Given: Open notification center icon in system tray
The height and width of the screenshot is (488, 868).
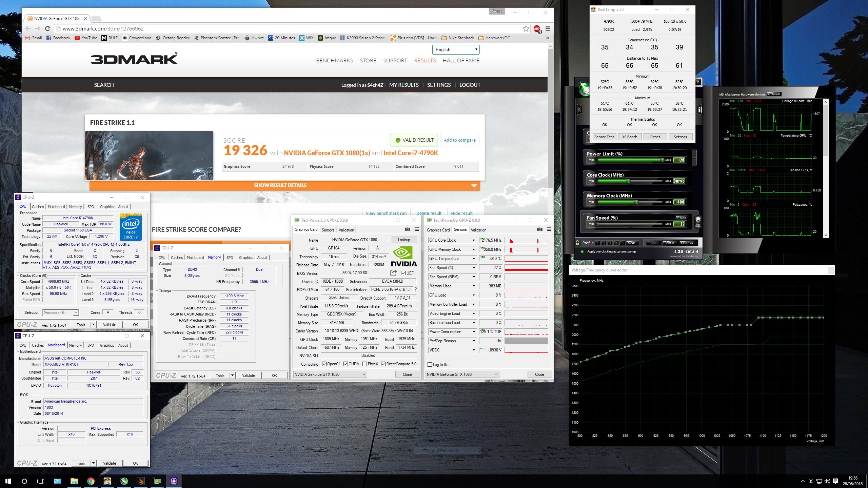Looking at the screenshot, I should (x=835, y=481).
